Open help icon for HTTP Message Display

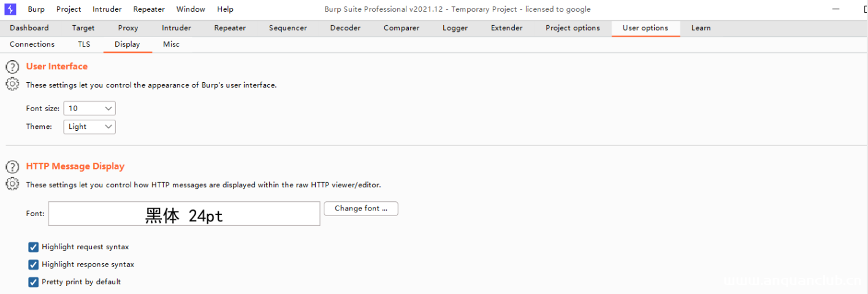pos(12,167)
